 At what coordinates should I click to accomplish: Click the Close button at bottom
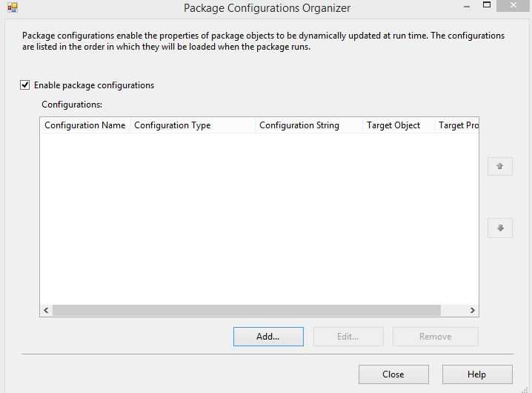click(393, 374)
